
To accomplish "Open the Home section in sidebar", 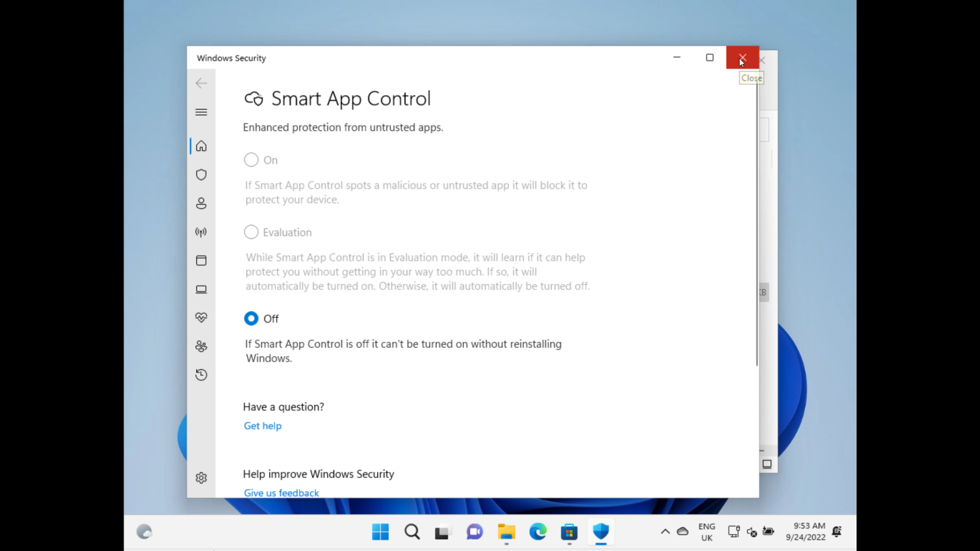I will click(201, 146).
